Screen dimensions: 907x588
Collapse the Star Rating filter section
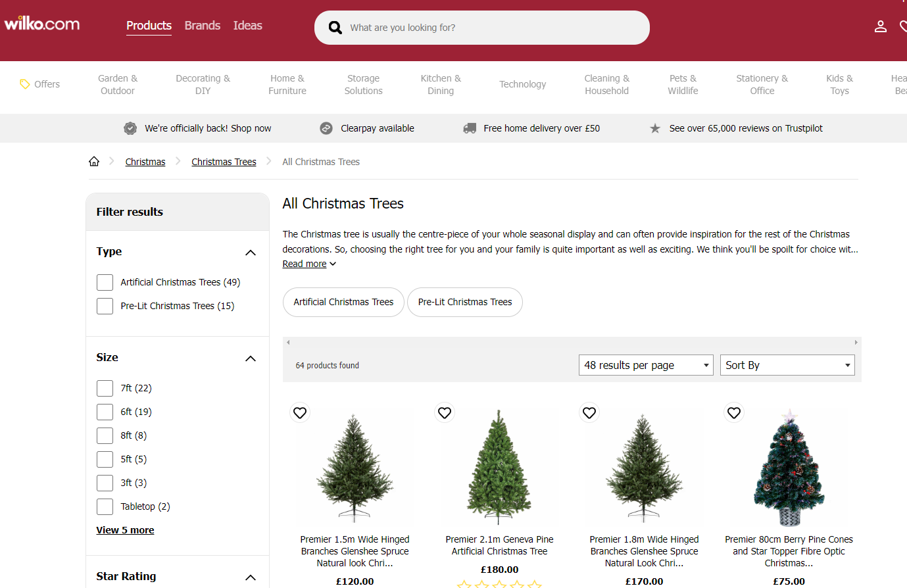point(251,577)
